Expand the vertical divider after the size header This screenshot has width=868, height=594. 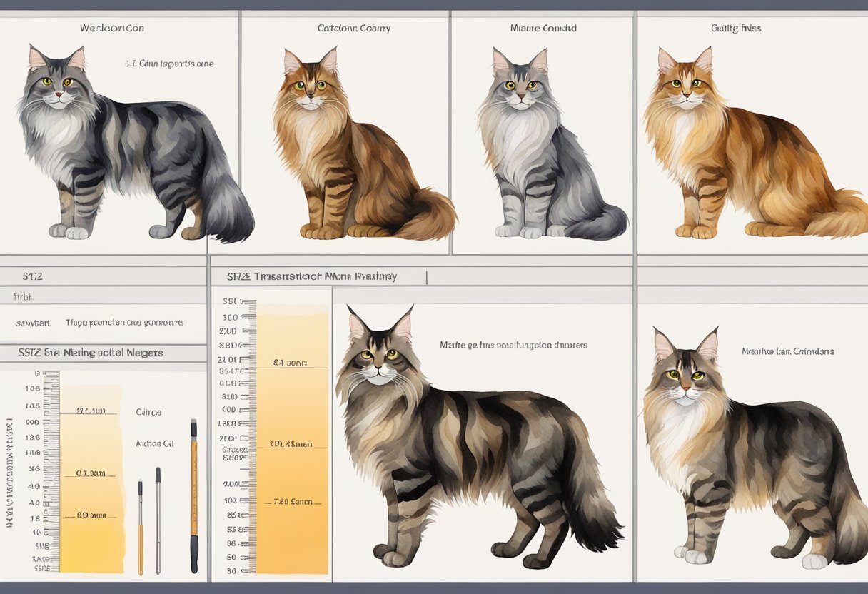coord(427,276)
